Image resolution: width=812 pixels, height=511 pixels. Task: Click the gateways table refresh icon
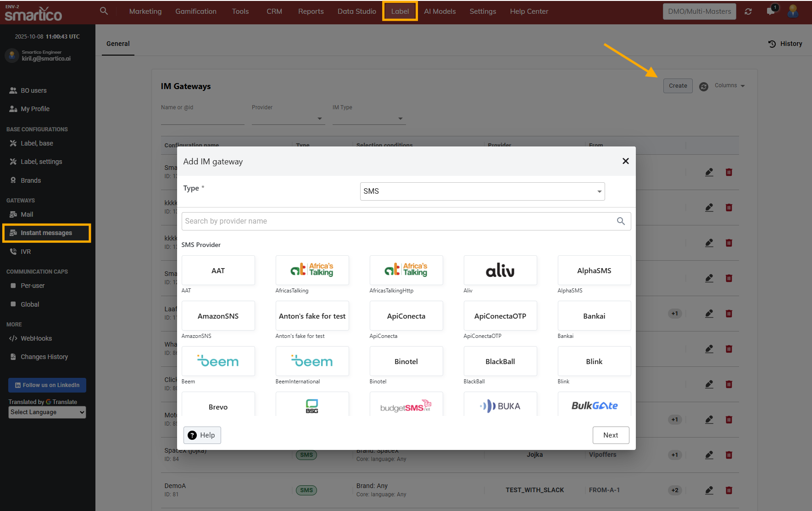(704, 86)
